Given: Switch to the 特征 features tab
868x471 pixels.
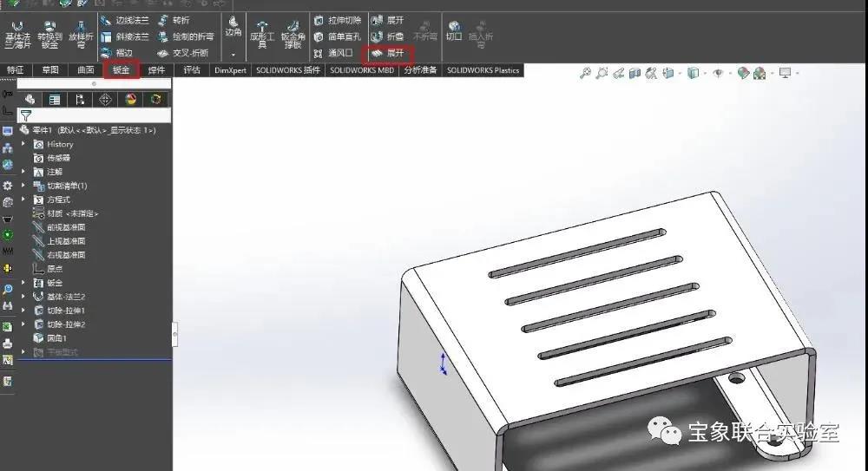Looking at the screenshot, I should 15,70.
